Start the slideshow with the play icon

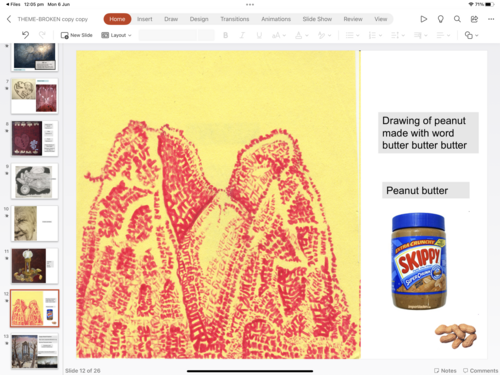point(424,19)
